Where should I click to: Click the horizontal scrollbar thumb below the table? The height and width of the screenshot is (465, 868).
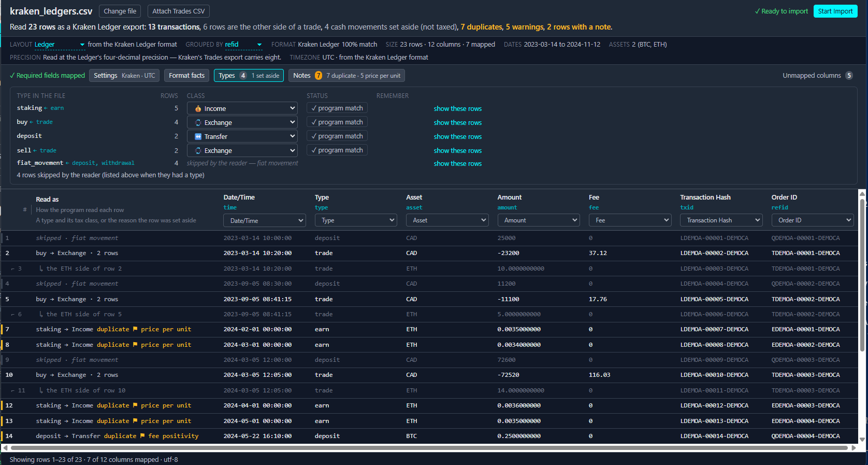click(429, 448)
